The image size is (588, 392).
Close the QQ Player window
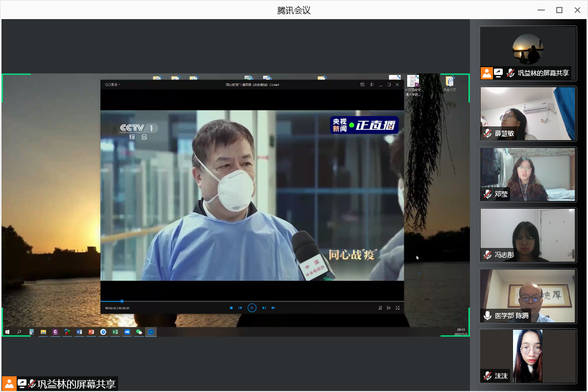pos(397,85)
